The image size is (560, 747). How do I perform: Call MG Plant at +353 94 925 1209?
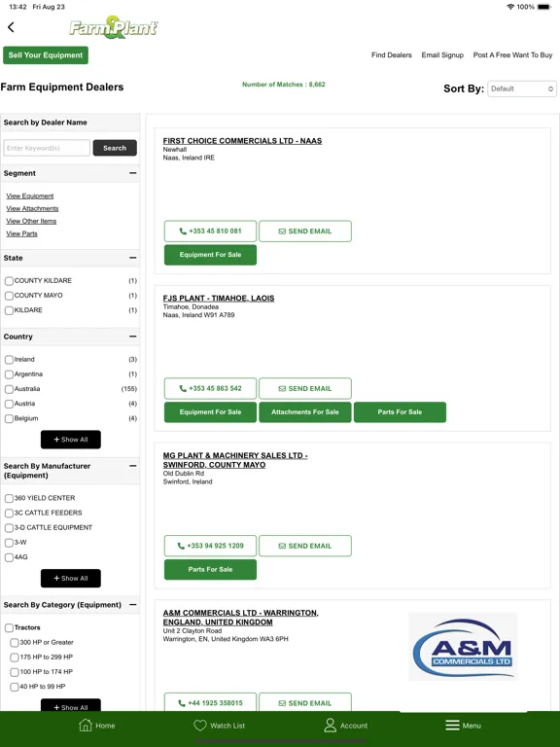210,546
